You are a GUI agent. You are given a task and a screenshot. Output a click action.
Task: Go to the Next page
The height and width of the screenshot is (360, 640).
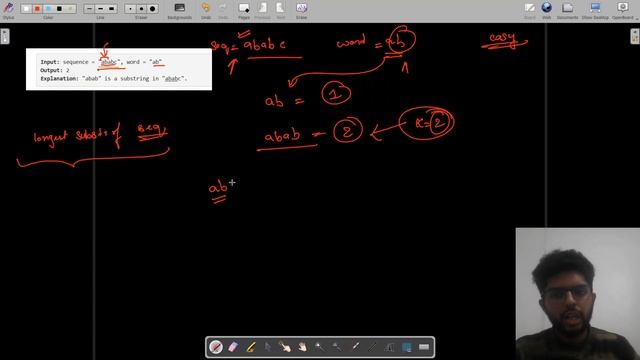280,10
